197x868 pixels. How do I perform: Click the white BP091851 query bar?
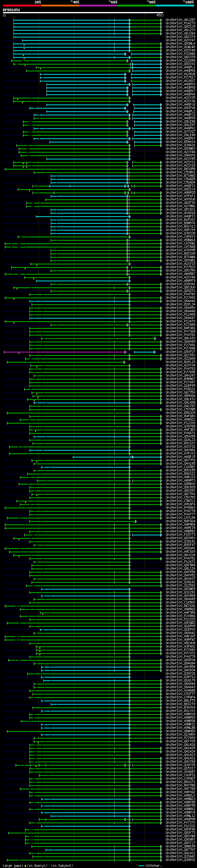(x=83, y=13)
